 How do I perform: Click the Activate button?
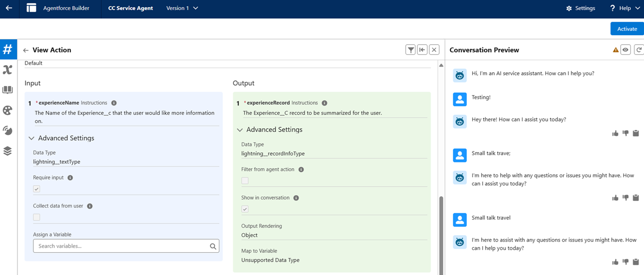(x=627, y=29)
